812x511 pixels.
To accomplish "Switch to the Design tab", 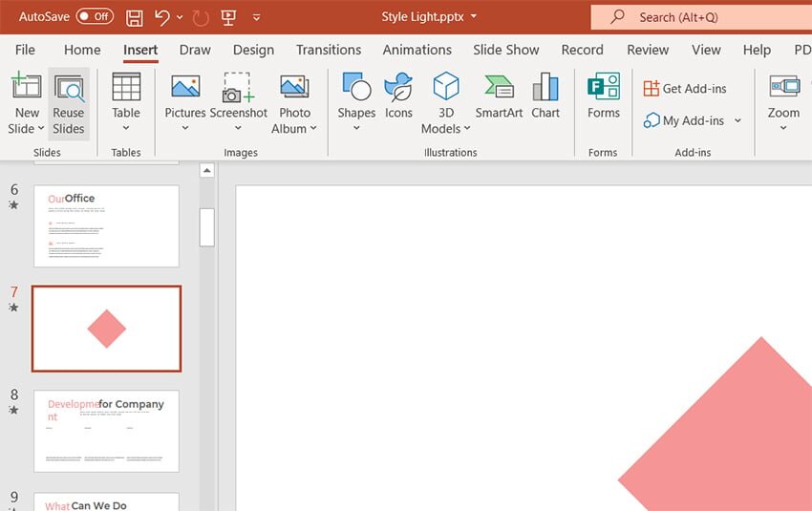I will pyautogui.click(x=253, y=50).
